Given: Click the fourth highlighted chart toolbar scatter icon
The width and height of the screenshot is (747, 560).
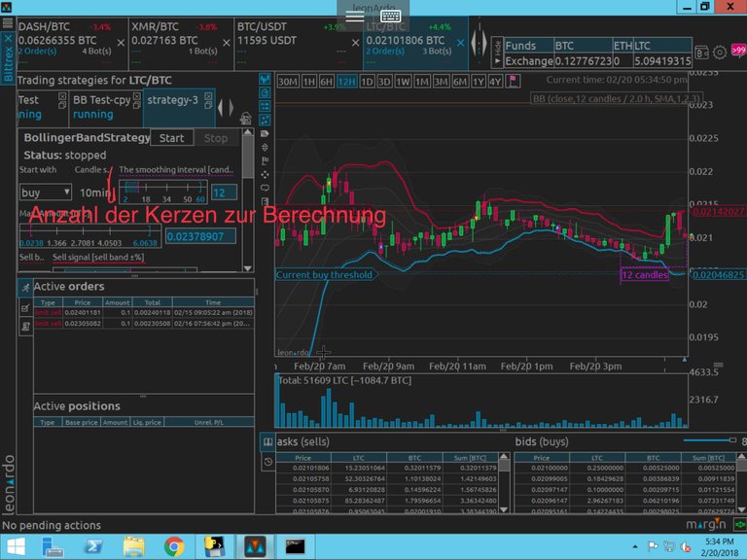Looking at the screenshot, I should point(265,120).
